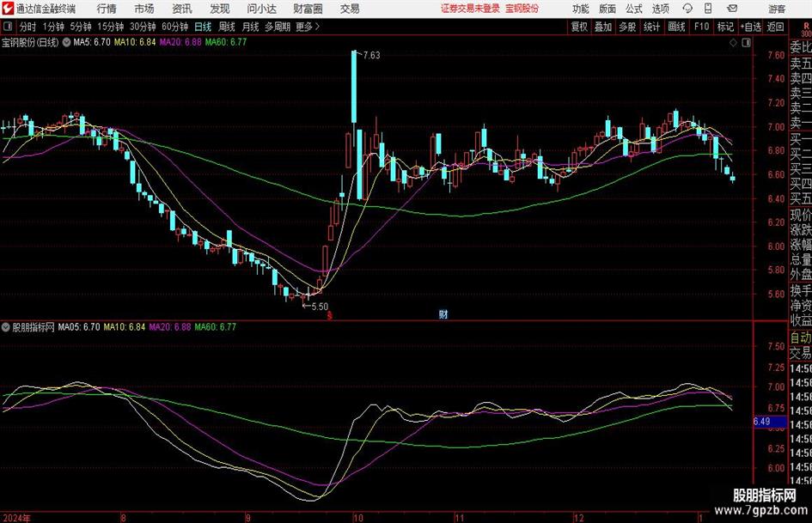
Task: Open the 行情 menu
Action: [x=107, y=9]
